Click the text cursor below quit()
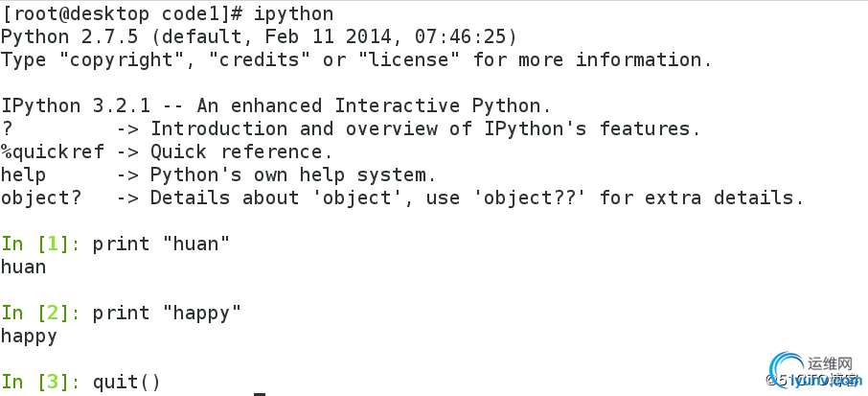Image resolution: width=868 pixels, height=396 pixels. [260, 393]
